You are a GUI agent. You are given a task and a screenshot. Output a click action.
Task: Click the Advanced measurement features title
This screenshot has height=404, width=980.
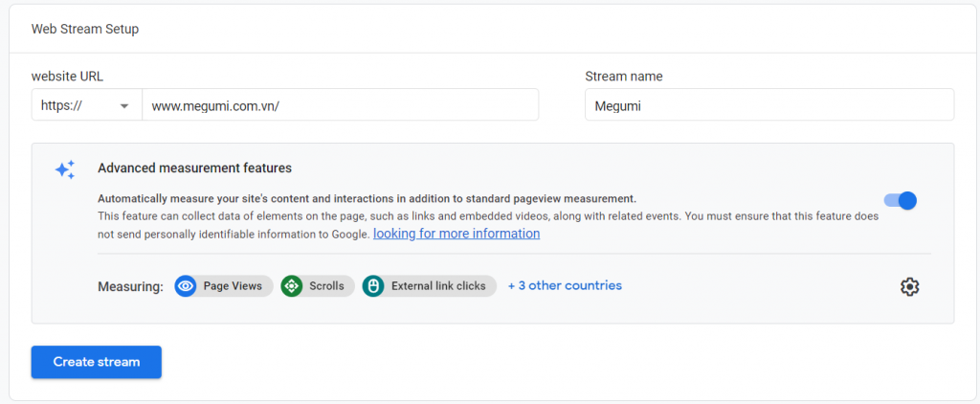tap(194, 168)
